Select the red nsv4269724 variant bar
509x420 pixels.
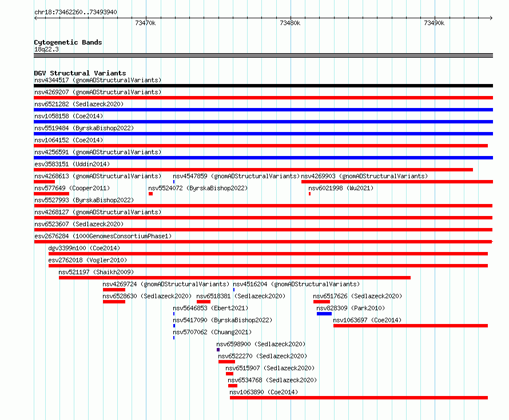[x=114, y=290]
